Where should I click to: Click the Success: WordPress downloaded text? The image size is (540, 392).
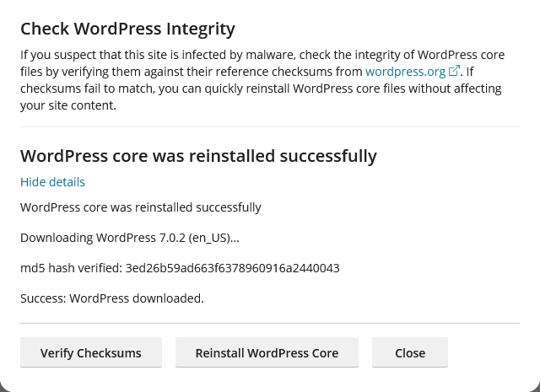(112, 298)
